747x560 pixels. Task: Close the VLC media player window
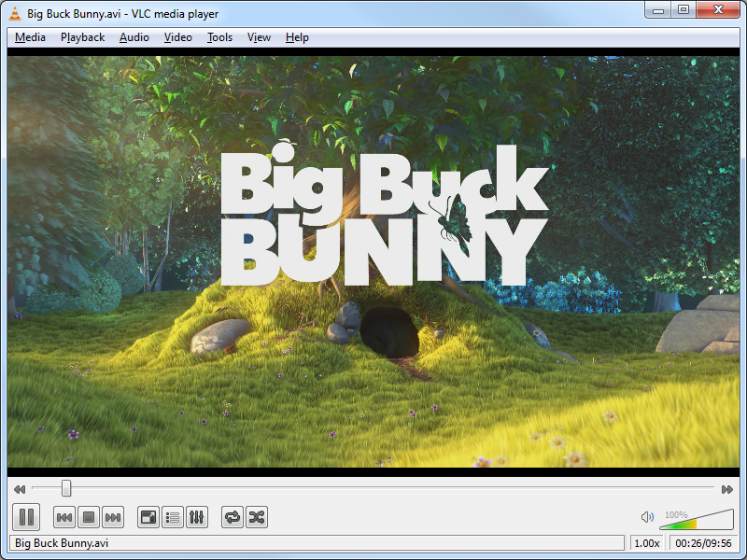[718, 10]
